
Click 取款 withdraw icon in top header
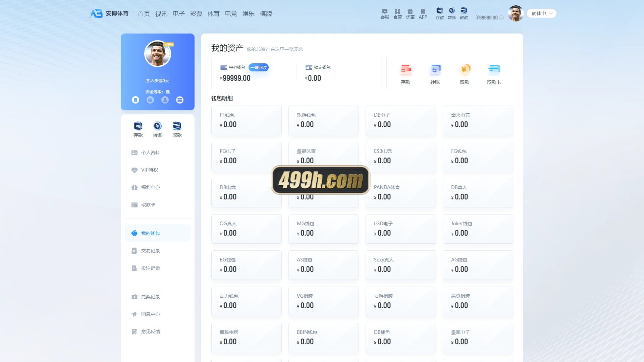(x=464, y=13)
